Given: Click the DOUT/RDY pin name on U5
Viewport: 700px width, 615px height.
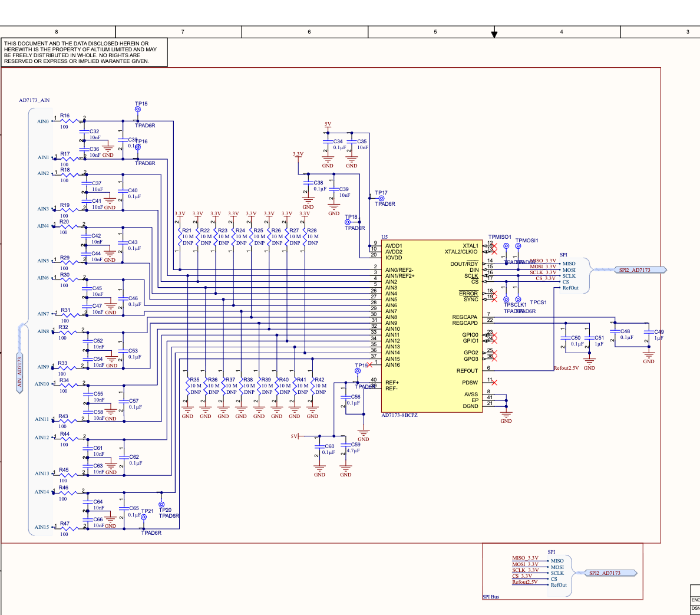Looking at the screenshot, I should click(464, 264).
